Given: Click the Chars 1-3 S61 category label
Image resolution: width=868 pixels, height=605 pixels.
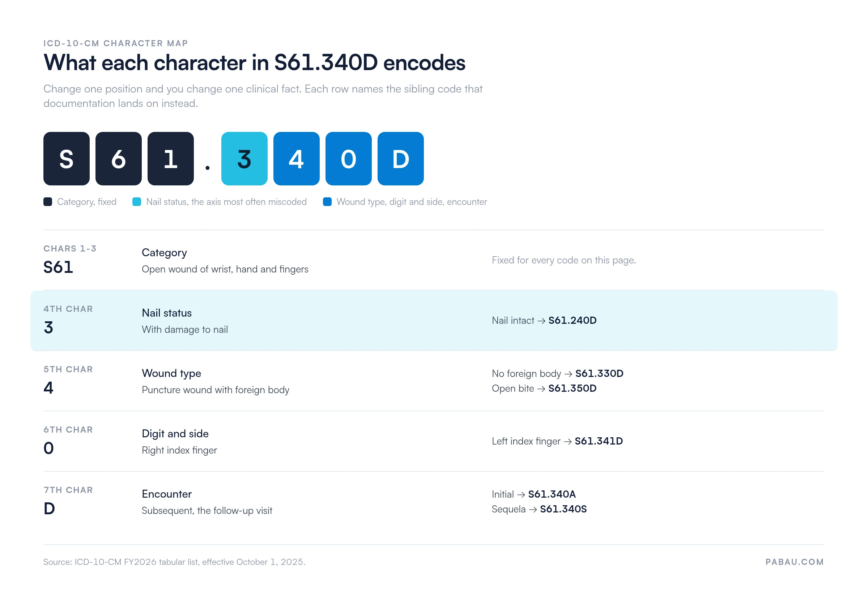Looking at the screenshot, I should [x=70, y=260].
